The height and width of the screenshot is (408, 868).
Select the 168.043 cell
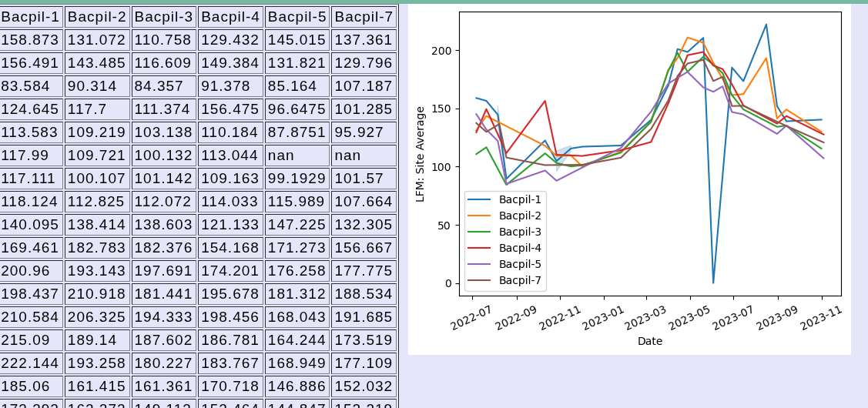pos(297,317)
